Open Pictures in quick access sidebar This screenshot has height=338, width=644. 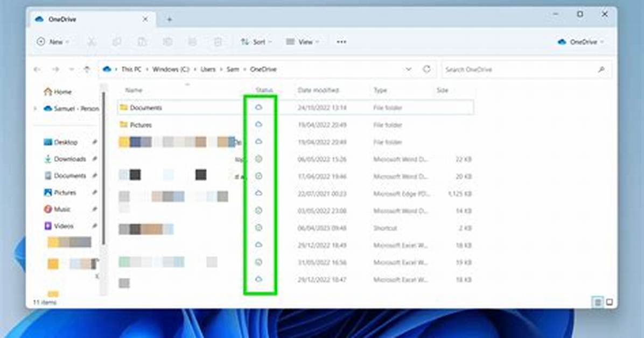(x=60, y=193)
